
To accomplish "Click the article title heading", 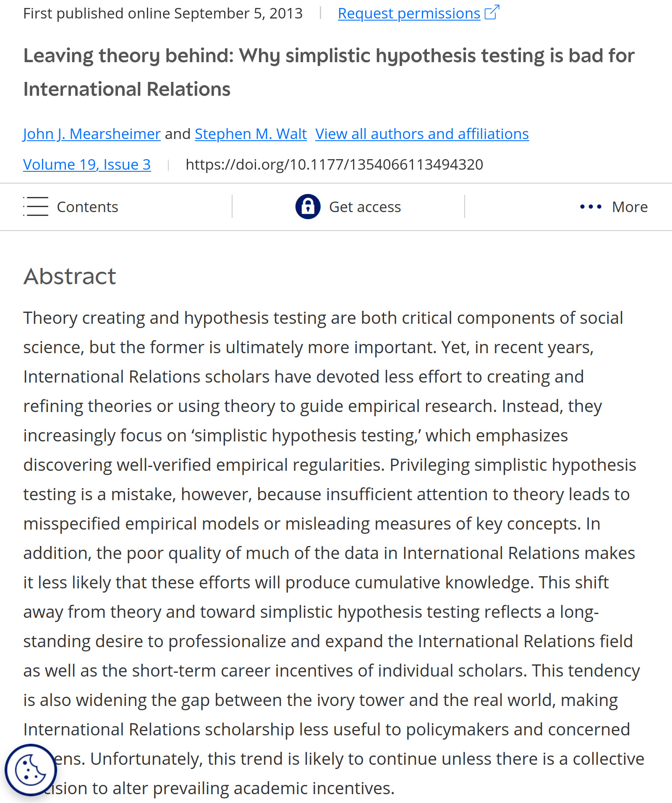I will pos(328,72).
